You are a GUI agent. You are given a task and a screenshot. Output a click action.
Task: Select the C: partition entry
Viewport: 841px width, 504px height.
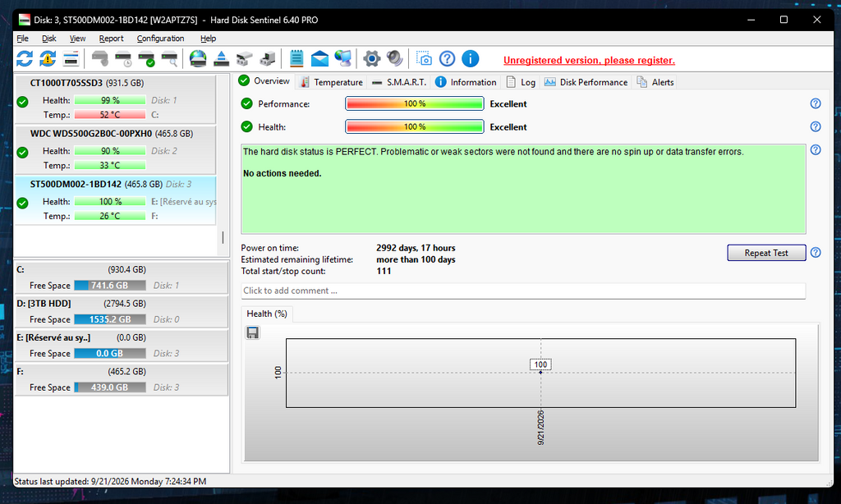(122, 277)
